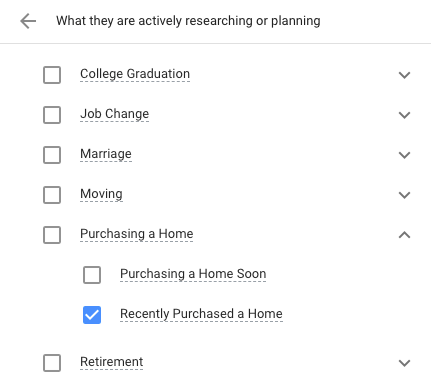Viewport: 432px width, 388px height.
Task: Expand the Moving row chevron
Action: (404, 195)
